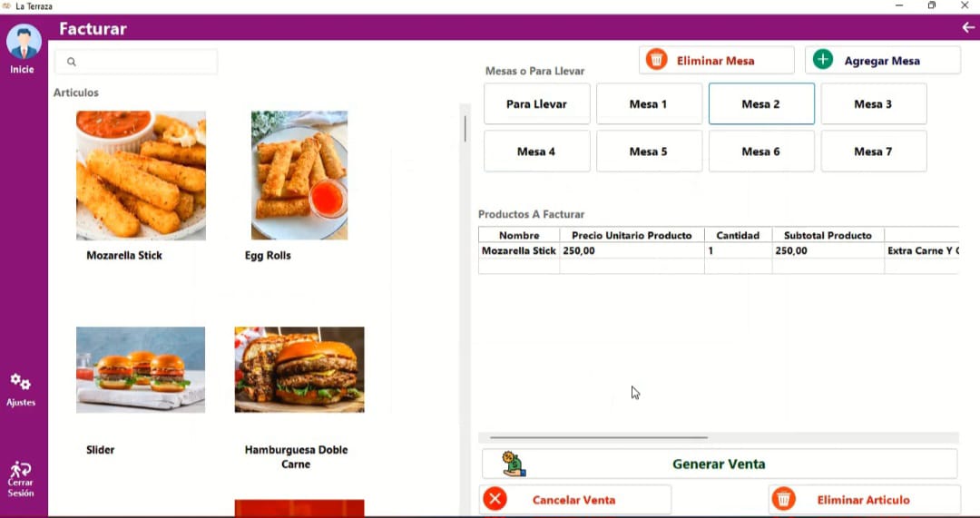
Task: Click the partially visible red article thumbnail
Action: click(299, 508)
